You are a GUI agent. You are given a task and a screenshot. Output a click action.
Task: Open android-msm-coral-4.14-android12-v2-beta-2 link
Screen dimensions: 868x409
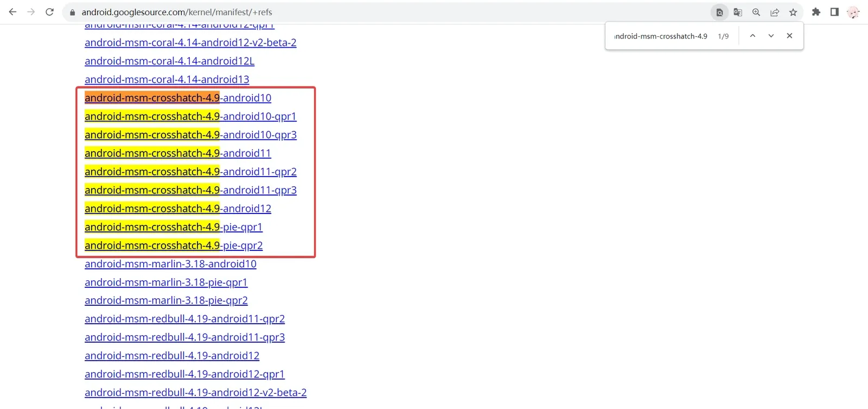[190, 42]
